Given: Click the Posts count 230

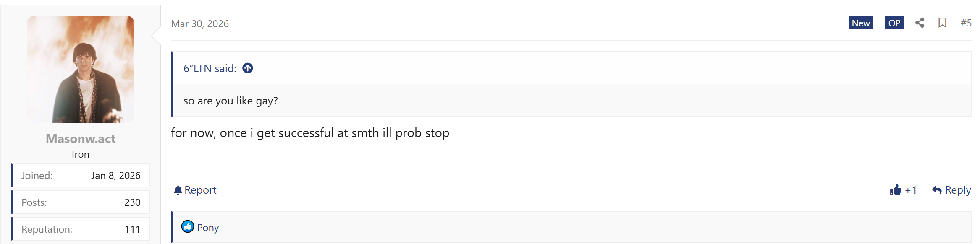Looking at the screenshot, I should click(132, 202).
